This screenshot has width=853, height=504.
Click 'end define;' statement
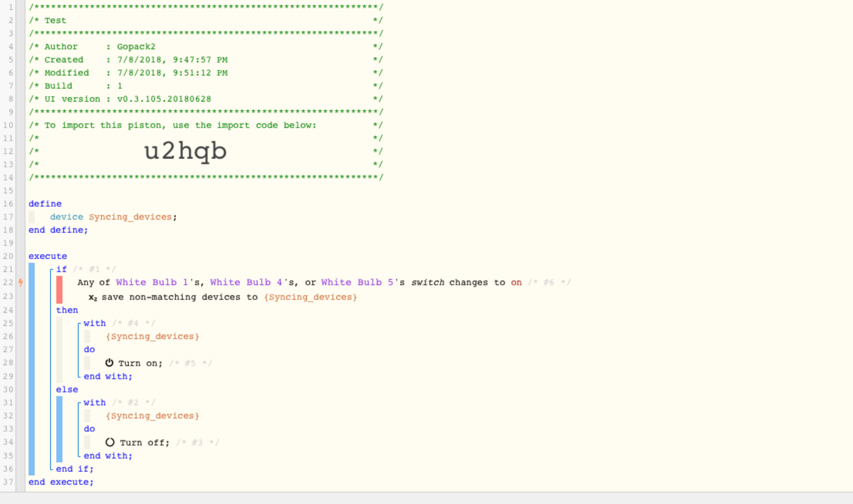tap(58, 230)
